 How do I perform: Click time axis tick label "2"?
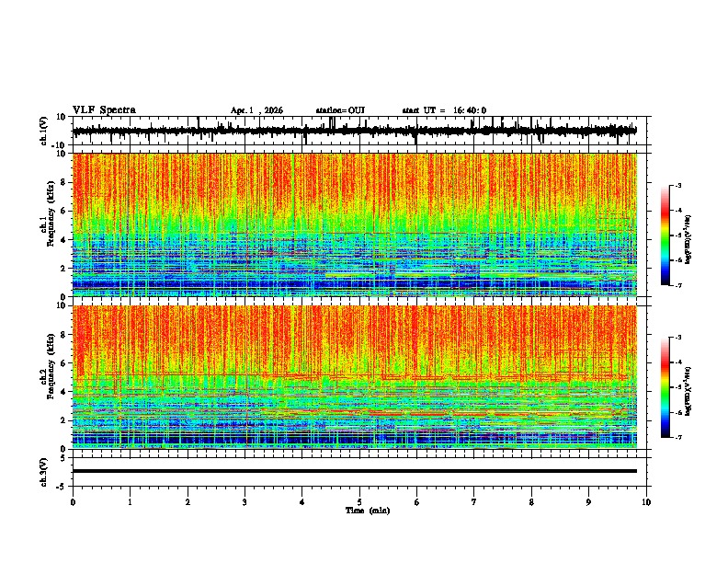point(188,502)
